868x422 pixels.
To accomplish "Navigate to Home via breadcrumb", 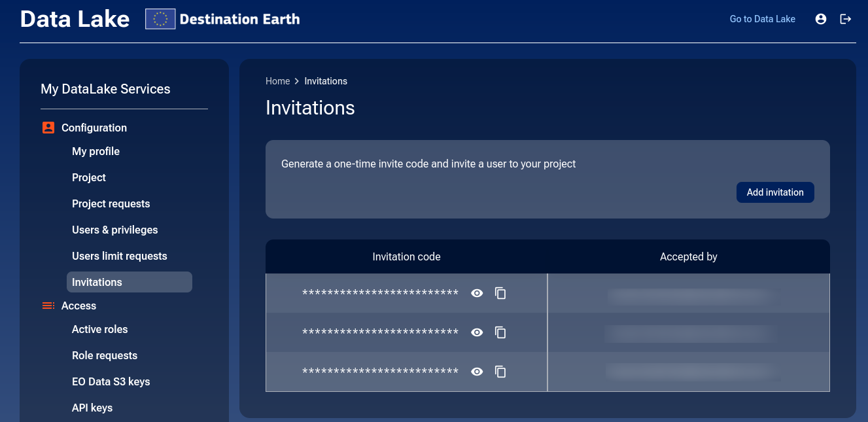I will [x=277, y=80].
